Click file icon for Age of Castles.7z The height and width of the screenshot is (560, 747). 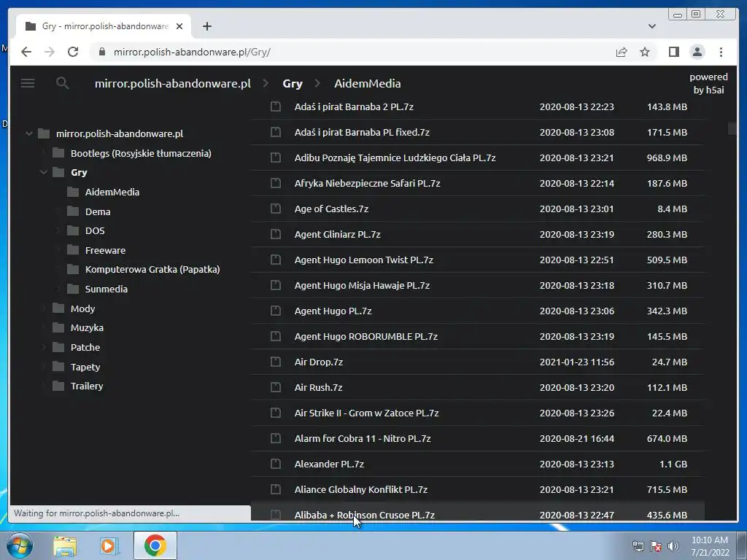point(275,209)
